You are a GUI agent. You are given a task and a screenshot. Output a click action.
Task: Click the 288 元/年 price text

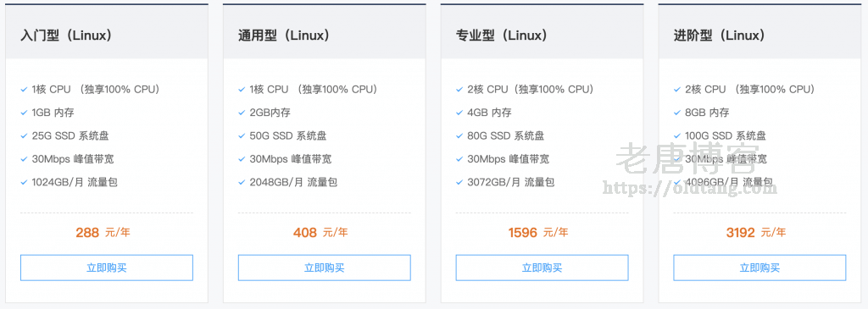pos(103,233)
